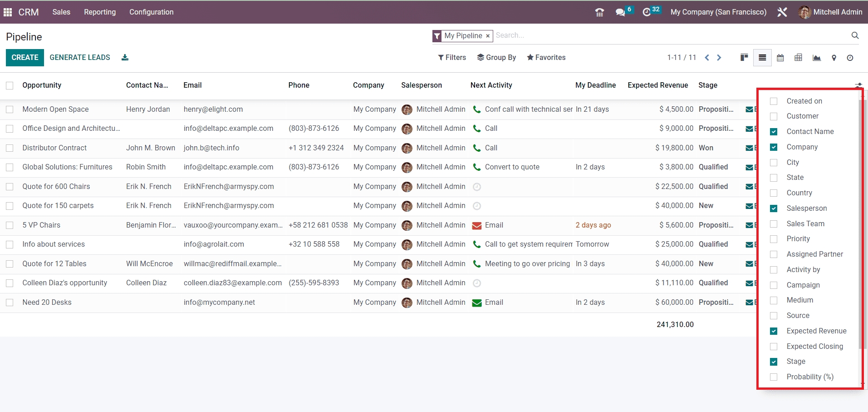Open the apps grid menu icon

tap(8, 12)
